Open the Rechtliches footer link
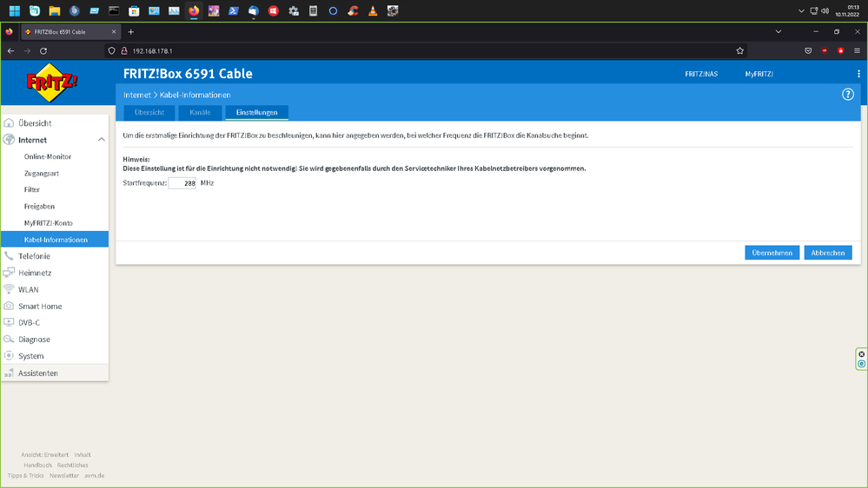 pyautogui.click(x=72, y=465)
